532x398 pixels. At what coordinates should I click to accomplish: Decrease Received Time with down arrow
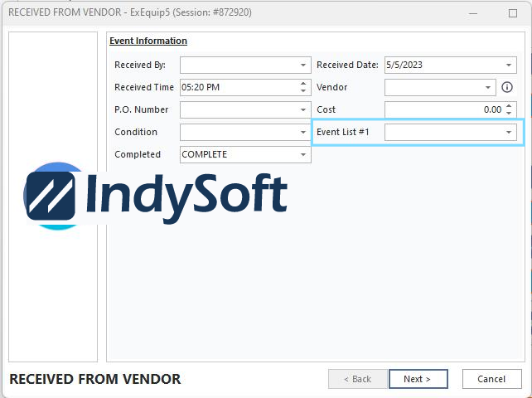click(x=303, y=91)
